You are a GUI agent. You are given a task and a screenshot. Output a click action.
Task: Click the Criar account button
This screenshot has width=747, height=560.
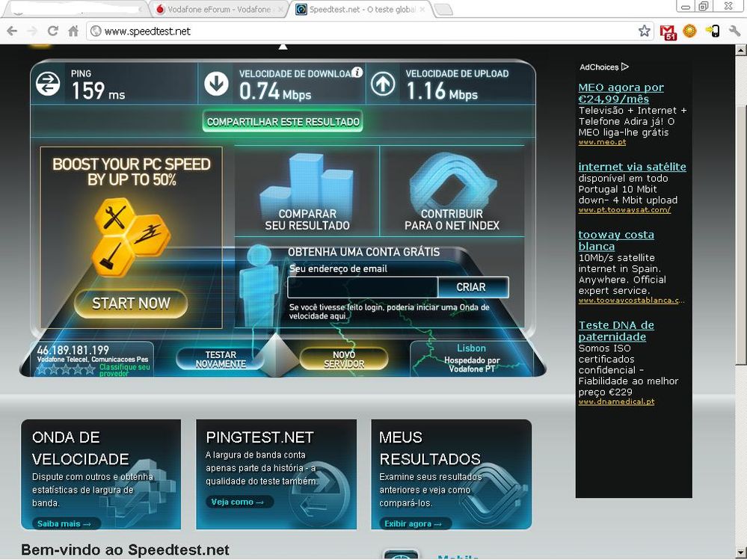click(x=472, y=287)
